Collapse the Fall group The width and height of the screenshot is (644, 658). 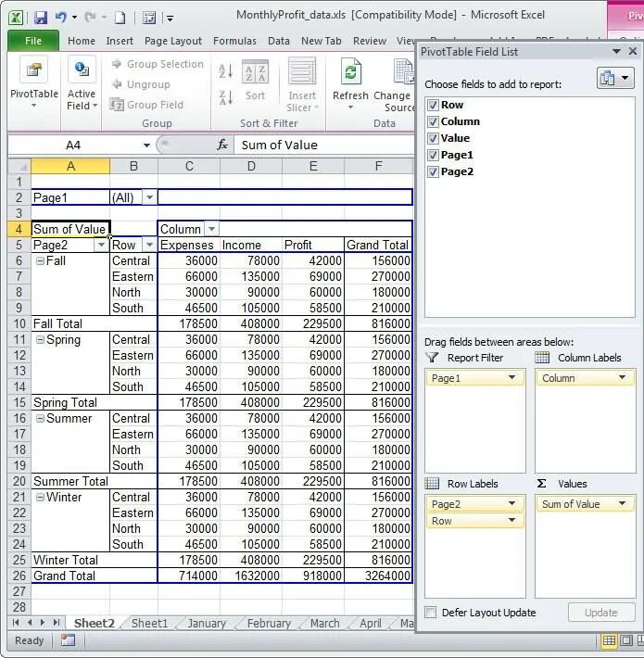click(40, 261)
